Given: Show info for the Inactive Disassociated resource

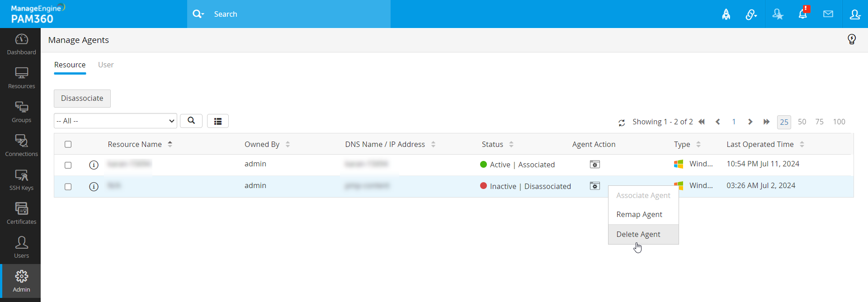Looking at the screenshot, I should (x=94, y=187).
